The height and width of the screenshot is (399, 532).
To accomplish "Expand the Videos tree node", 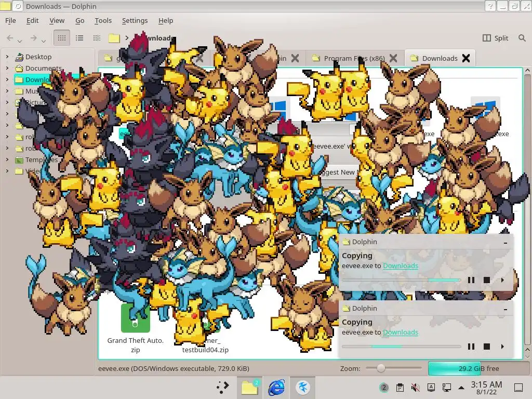I will (x=7, y=171).
